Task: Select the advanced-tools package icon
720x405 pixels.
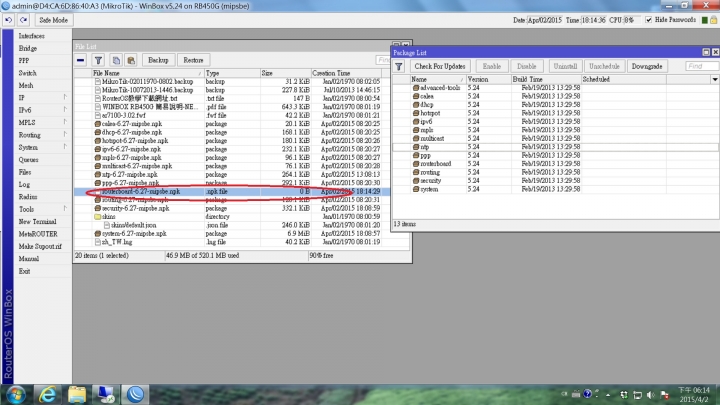Action: [416, 88]
